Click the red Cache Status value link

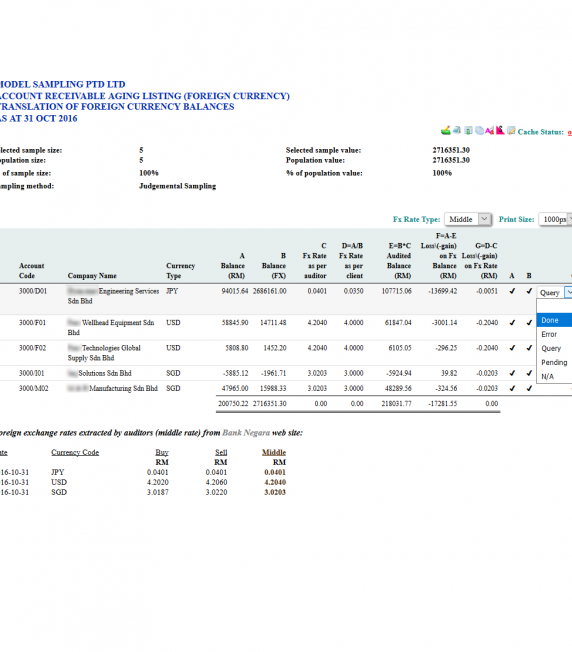coord(570,132)
